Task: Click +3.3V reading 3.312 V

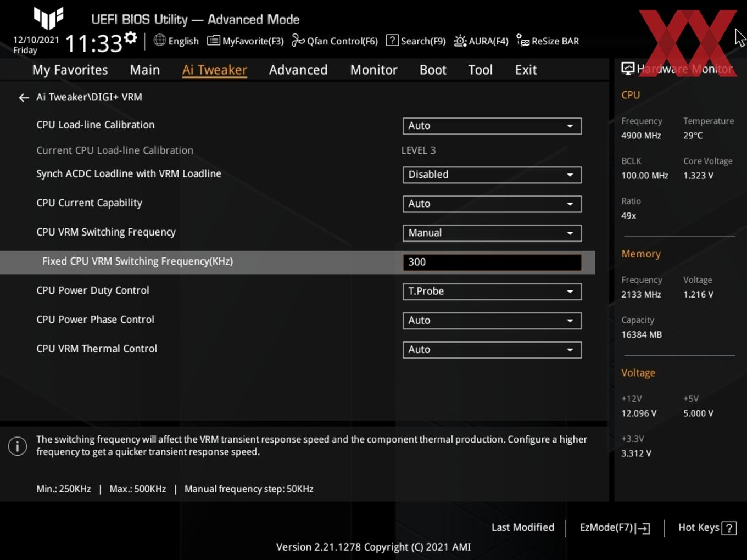Action: click(636, 453)
